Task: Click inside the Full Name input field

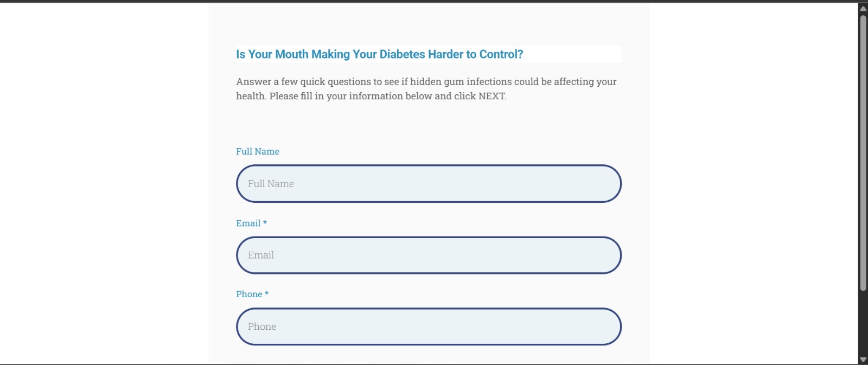Action: click(429, 183)
